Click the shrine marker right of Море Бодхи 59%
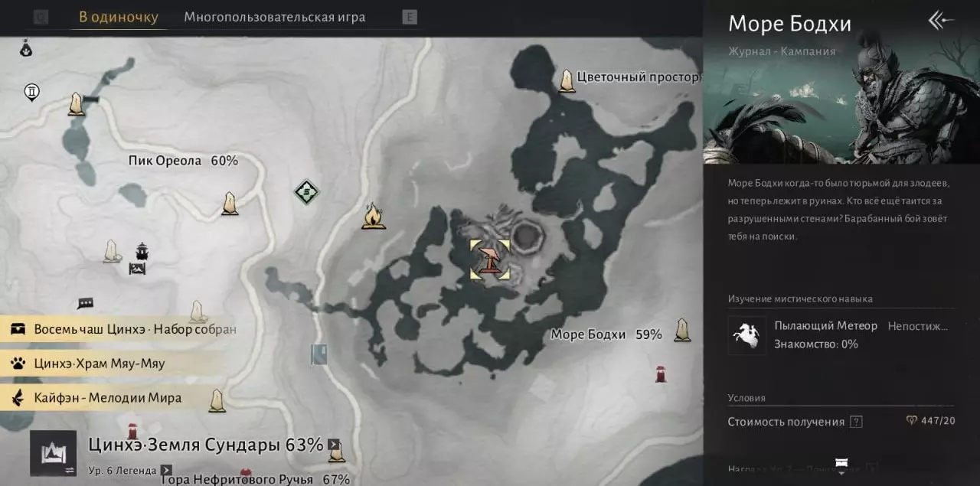The image size is (980, 486). [682, 330]
